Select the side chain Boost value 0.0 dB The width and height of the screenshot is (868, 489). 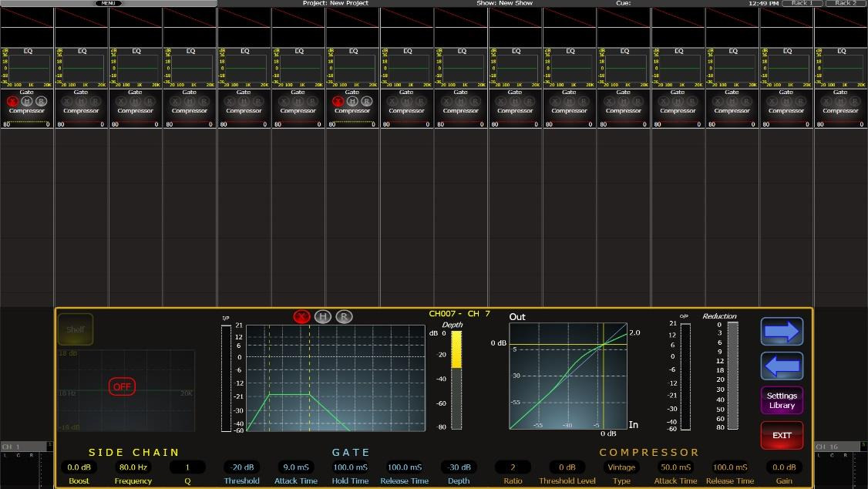pyautogui.click(x=79, y=467)
